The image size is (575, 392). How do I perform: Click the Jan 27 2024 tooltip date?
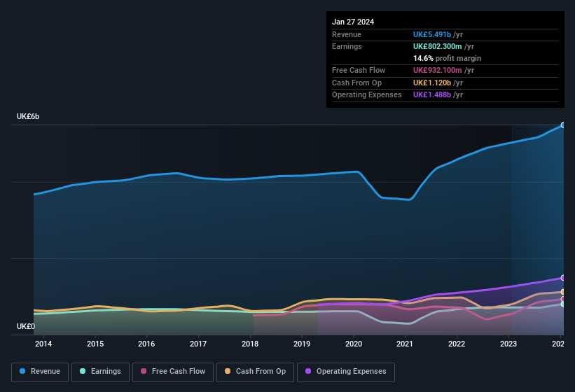point(353,22)
